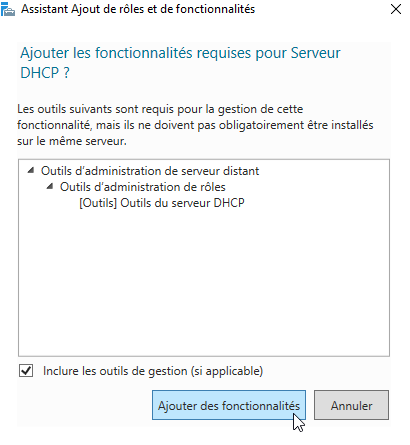This screenshot has height=445, width=410.
Task: Click the 'Ajouter les fonctionnalités requises' heading
Action: tap(180, 53)
